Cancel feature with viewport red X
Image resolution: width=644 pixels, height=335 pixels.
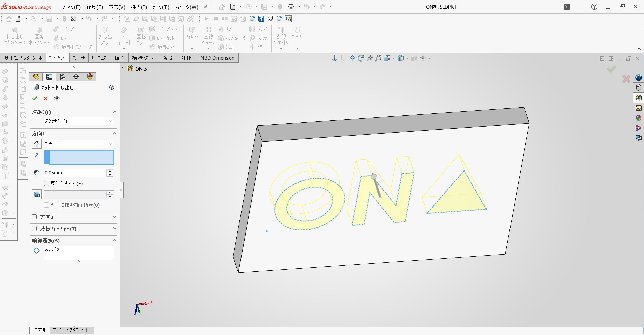tap(626, 79)
